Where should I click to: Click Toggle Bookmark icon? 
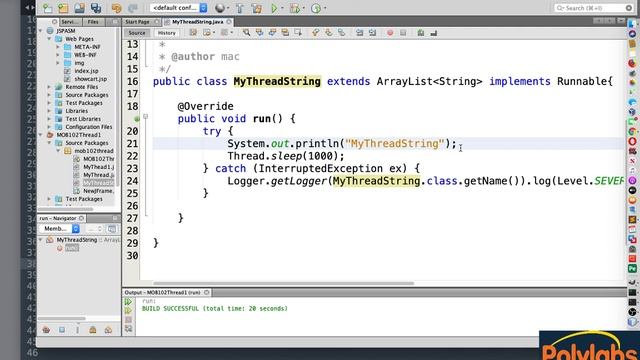pos(342,33)
